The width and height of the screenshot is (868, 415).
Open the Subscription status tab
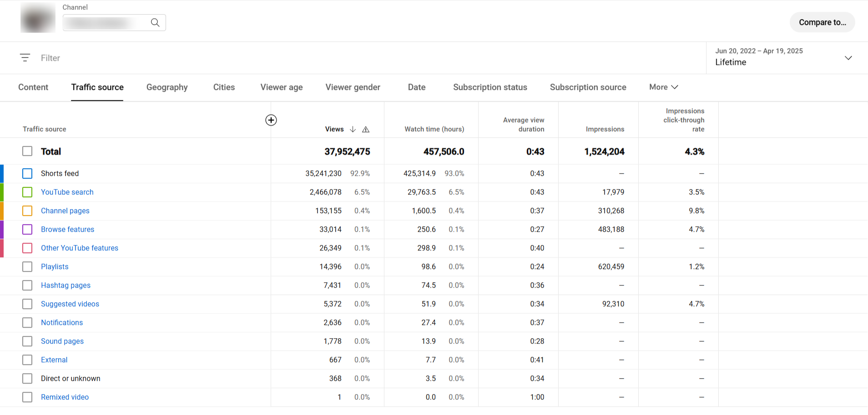click(x=490, y=87)
